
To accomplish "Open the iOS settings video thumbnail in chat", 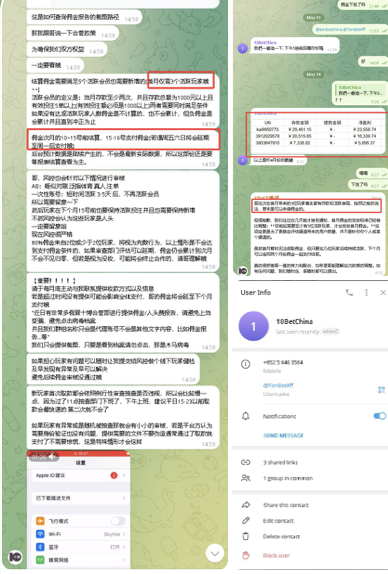I will pyautogui.click(x=78, y=509).
